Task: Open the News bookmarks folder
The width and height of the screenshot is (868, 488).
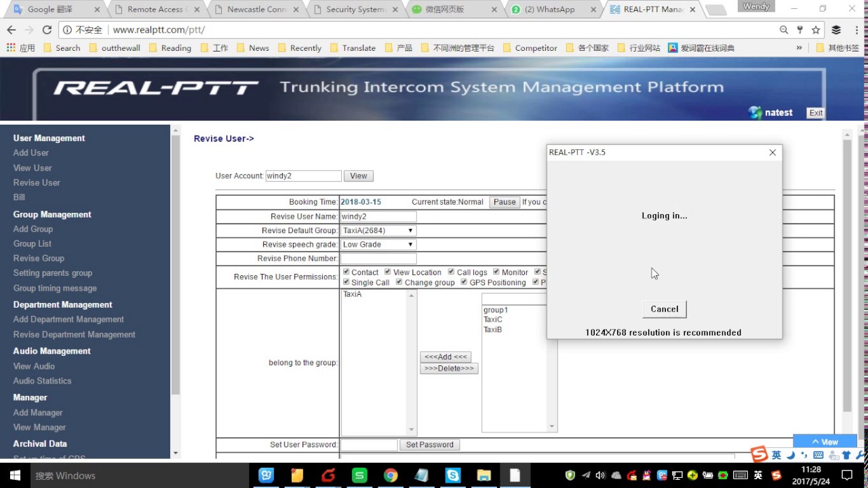Action: 252,48
